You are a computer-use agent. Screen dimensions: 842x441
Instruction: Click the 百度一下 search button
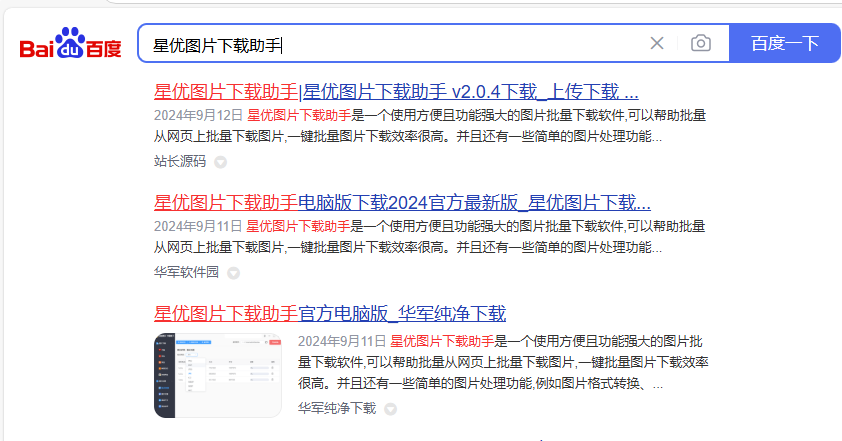click(785, 43)
